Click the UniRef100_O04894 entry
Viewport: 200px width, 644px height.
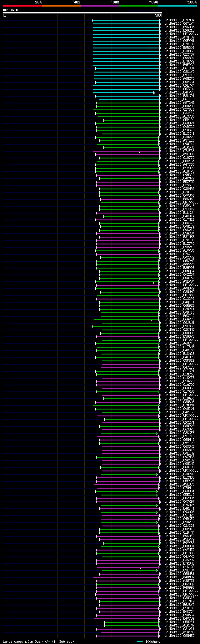179,58
